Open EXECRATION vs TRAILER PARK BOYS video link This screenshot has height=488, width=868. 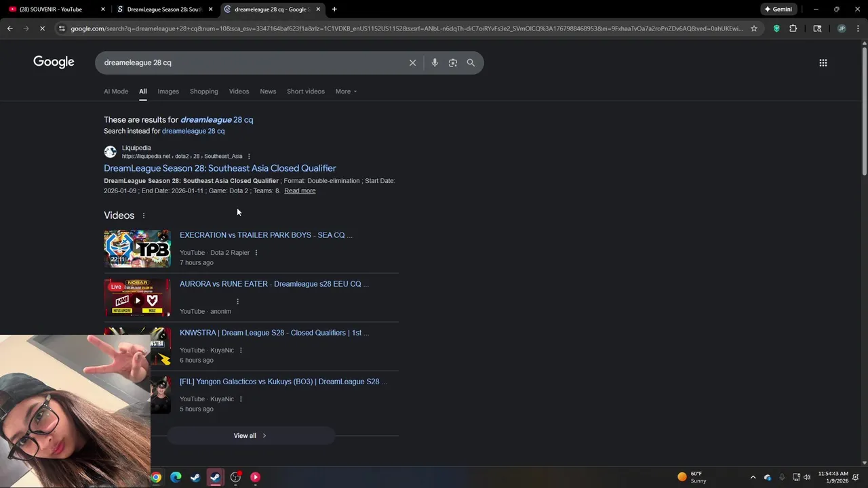(x=266, y=235)
